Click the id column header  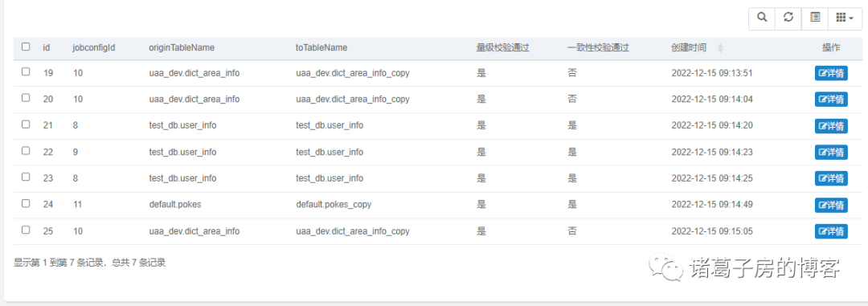[x=47, y=48]
